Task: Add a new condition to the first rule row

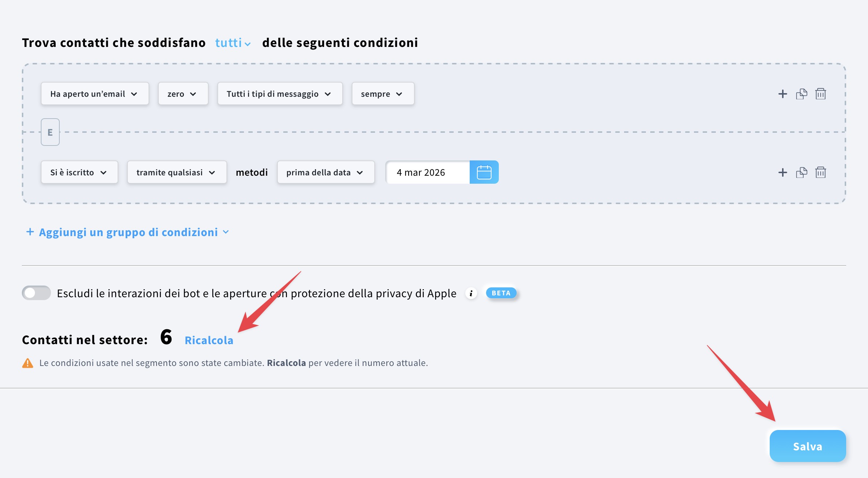Action: 782,93
